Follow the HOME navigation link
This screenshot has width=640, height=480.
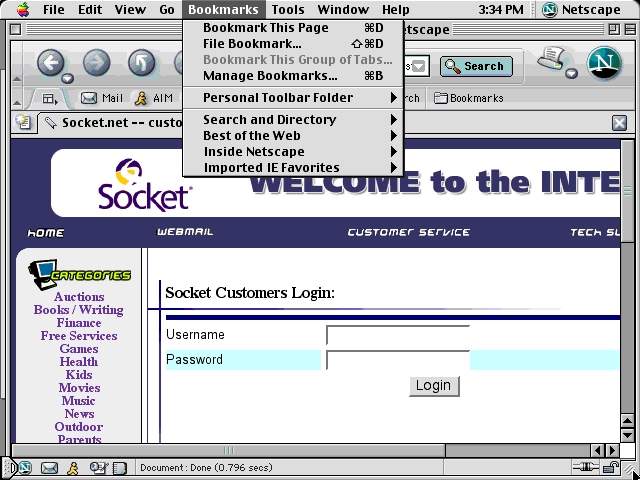tap(46, 233)
